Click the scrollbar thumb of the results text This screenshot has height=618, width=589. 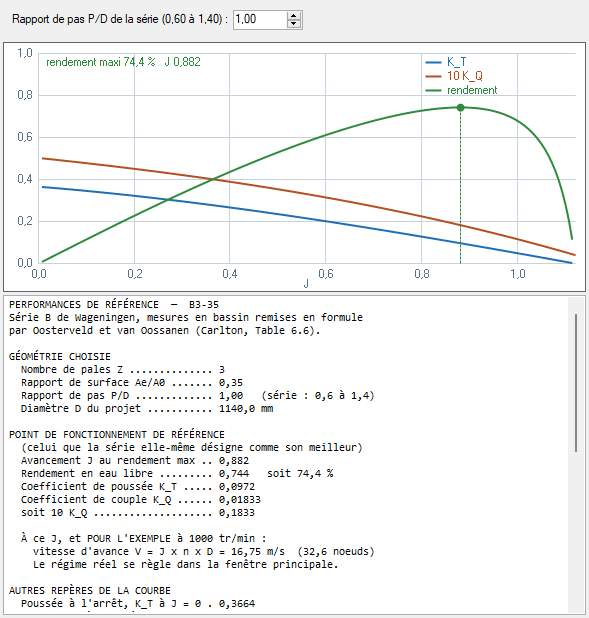576,382
